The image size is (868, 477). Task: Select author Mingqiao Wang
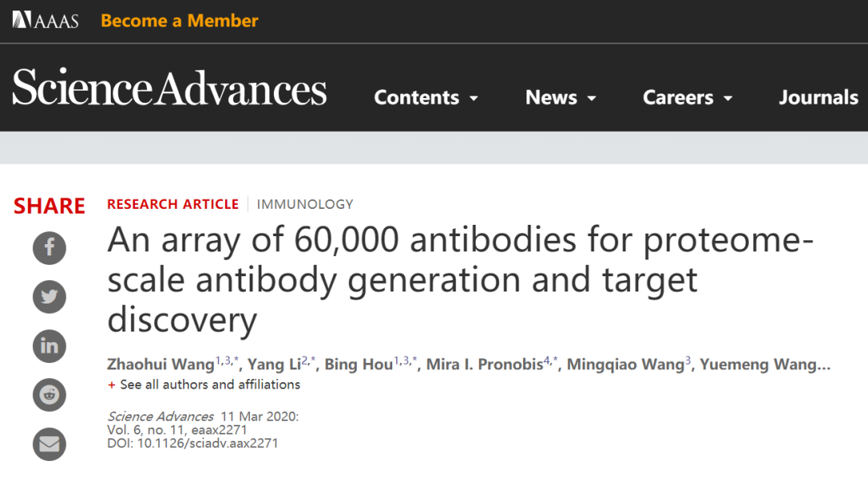tap(624, 365)
